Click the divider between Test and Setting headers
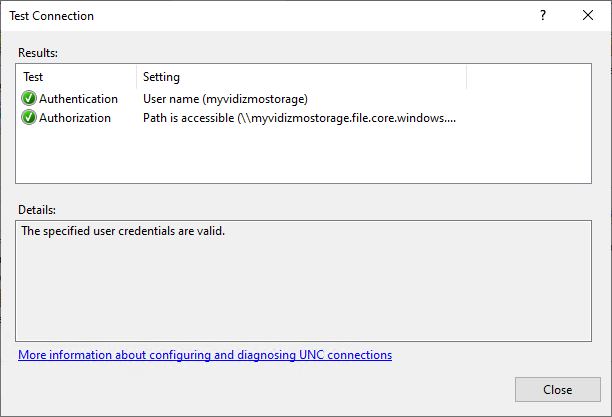Screen dimensions: 612x417 [x=136, y=76]
